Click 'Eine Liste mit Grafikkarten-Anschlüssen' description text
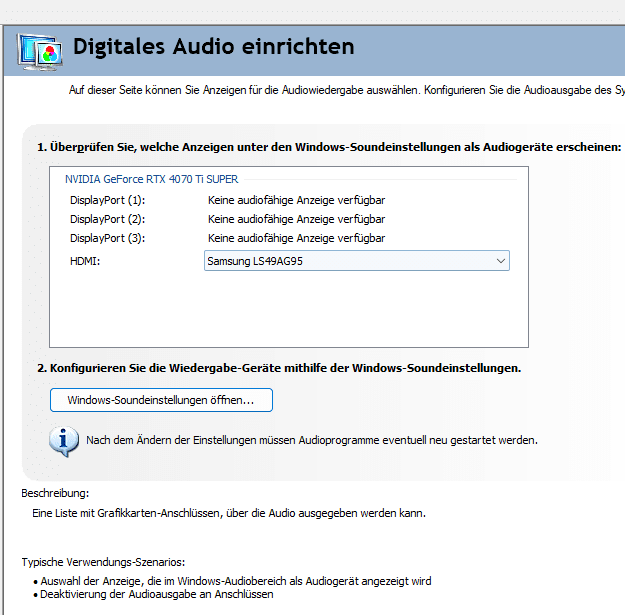The width and height of the screenshot is (625, 615). (229, 513)
